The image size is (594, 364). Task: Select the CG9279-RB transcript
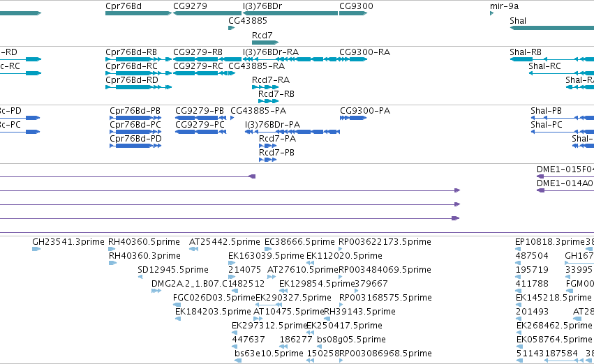[x=207, y=59]
